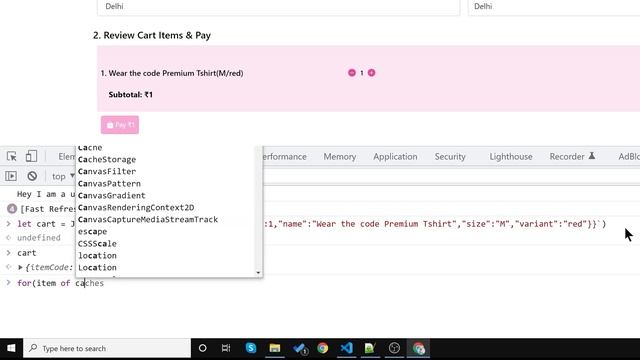Screen dimensions: 640x360
Task: Click the 'undefined' console result
Action: point(39,238)
